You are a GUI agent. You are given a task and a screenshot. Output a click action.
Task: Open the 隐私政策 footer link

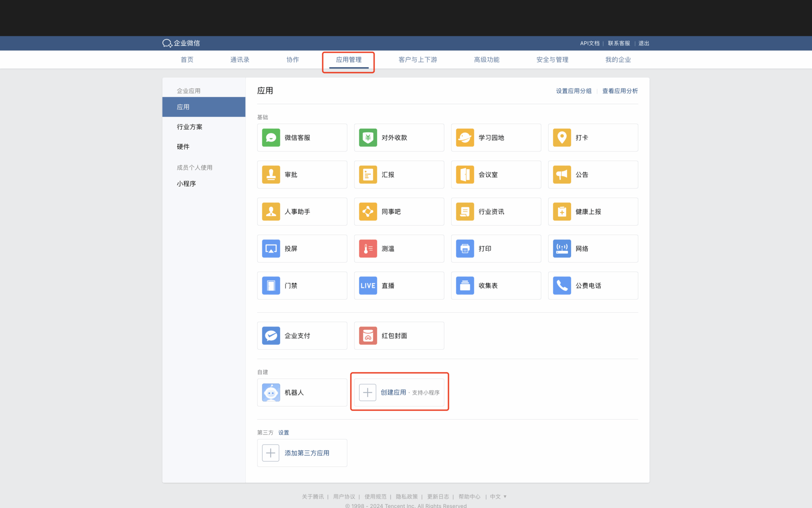(x=407, y=497)
